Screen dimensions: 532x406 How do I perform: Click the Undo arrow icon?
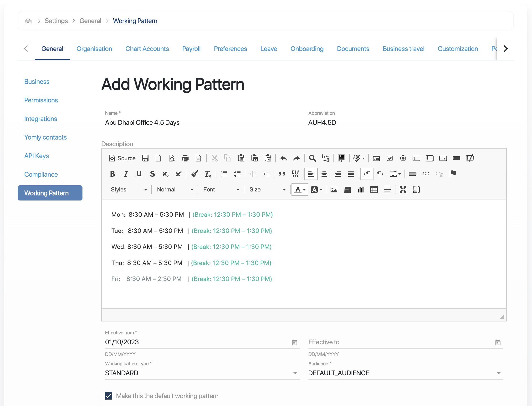click(283, 158)
